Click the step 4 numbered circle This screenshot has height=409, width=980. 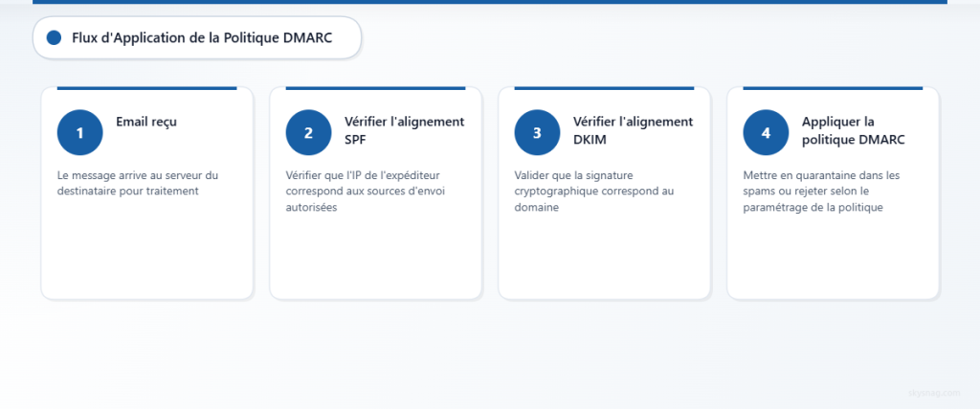[x=767, y=132]
